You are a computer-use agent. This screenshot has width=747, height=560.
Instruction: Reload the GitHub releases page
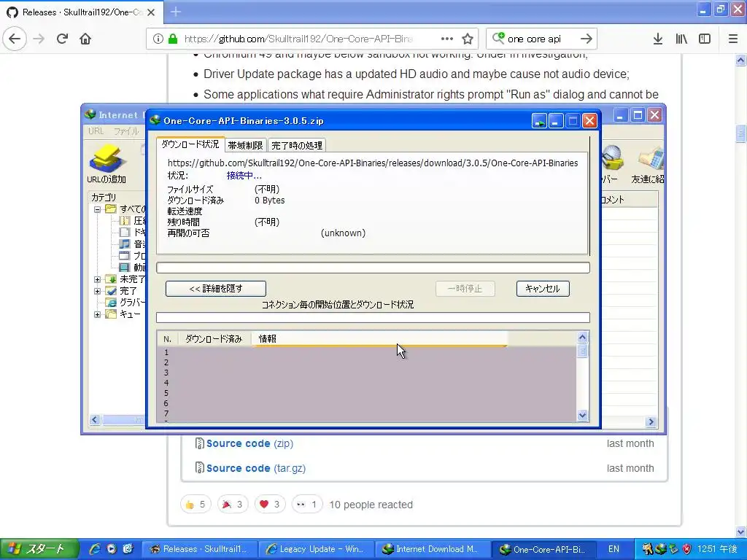click(63, 39)
